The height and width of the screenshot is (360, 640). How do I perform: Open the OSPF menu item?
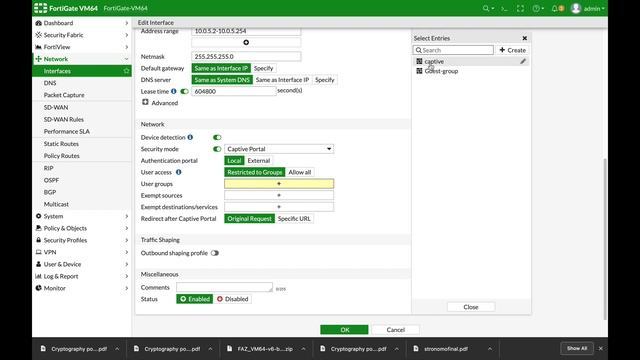[x=51, y=180]
